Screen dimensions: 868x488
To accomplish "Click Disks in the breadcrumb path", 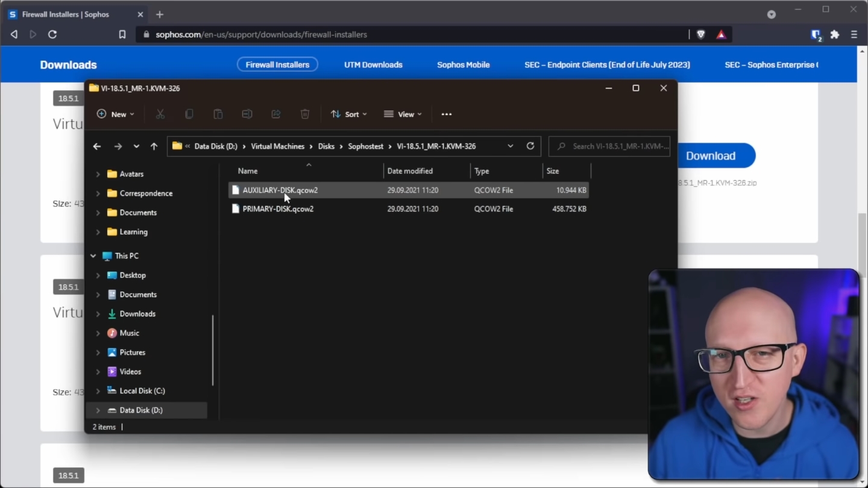I will pos(326,146).
